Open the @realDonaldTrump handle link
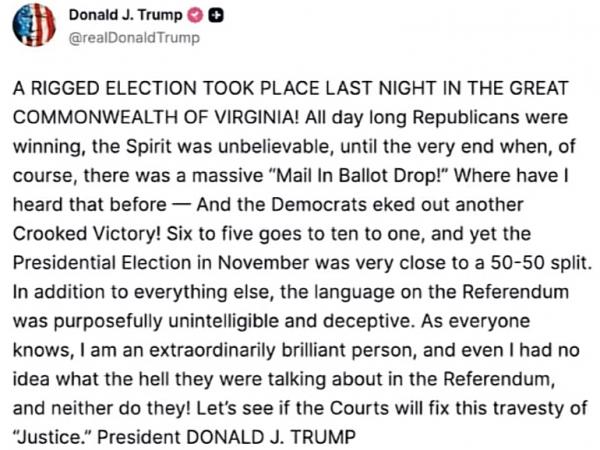This screenshot has width=600, height=450. pos(125,38)
